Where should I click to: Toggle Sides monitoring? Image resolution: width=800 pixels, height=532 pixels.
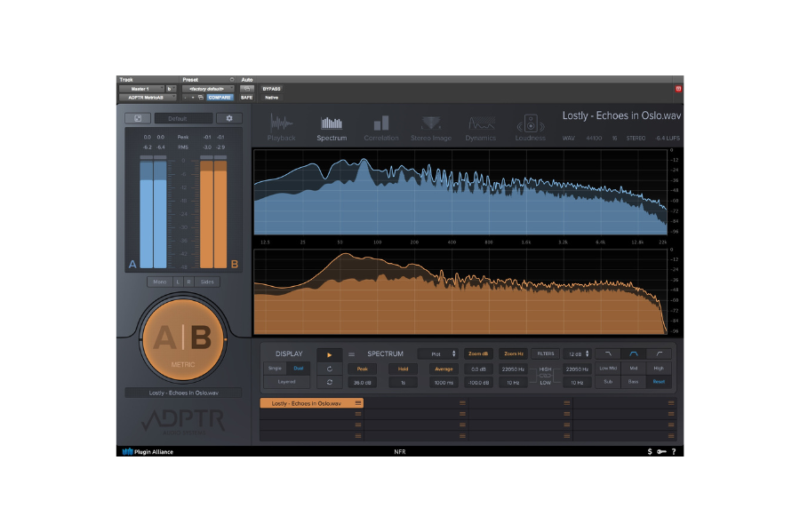point(207,282)
